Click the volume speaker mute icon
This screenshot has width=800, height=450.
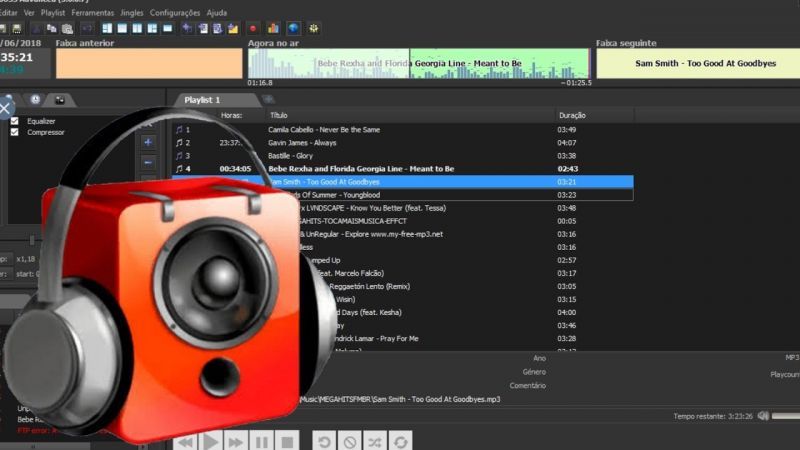point(763,416)
